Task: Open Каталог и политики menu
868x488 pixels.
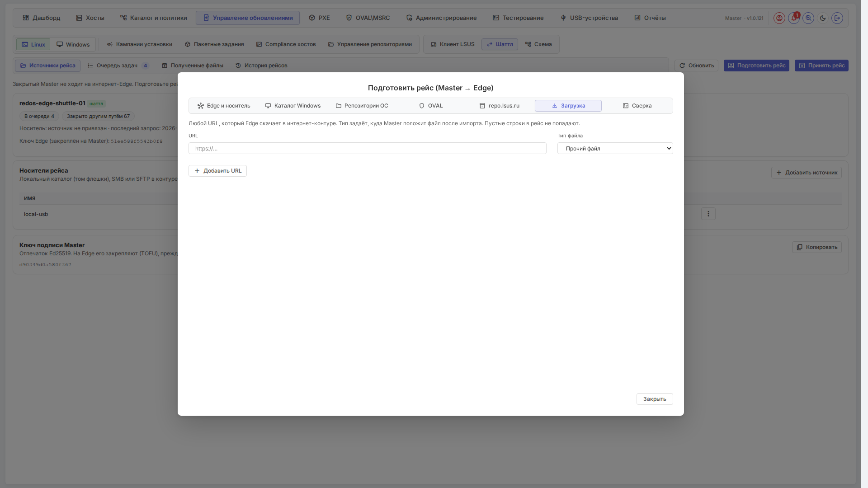Action: (153, 18)
